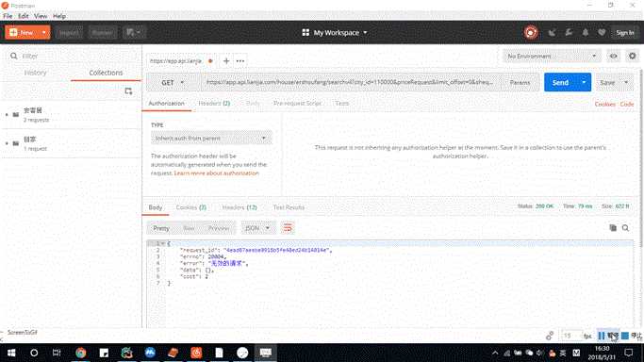Switch to the Collections tab
This screenshot has width=644, height=362.
pyautogui.click(x=106, y=73)
